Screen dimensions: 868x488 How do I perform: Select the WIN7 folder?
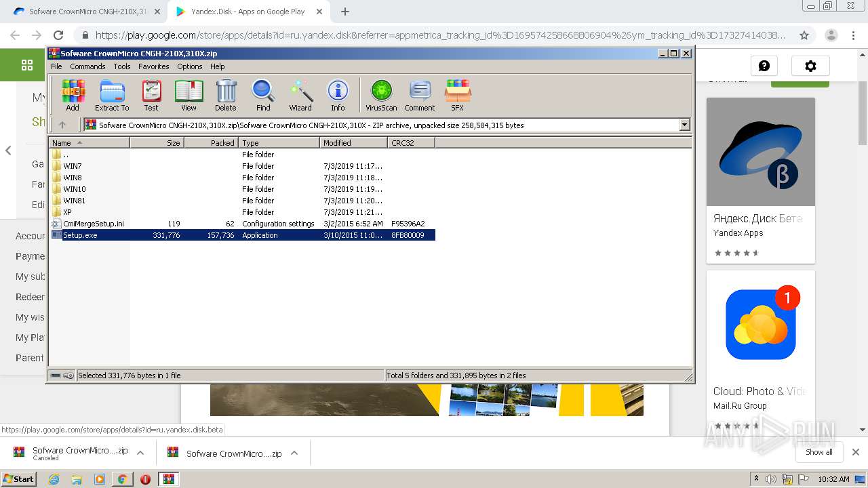point(242,166)
